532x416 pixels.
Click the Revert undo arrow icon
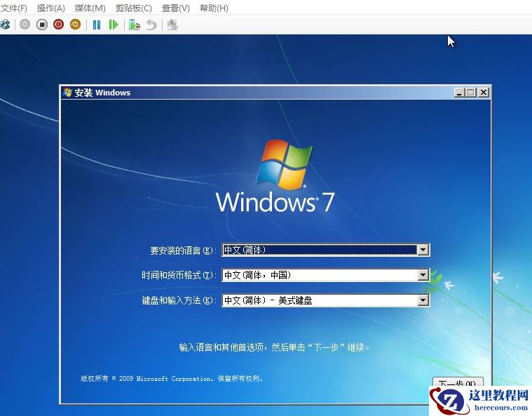click(x=151, y=25)
